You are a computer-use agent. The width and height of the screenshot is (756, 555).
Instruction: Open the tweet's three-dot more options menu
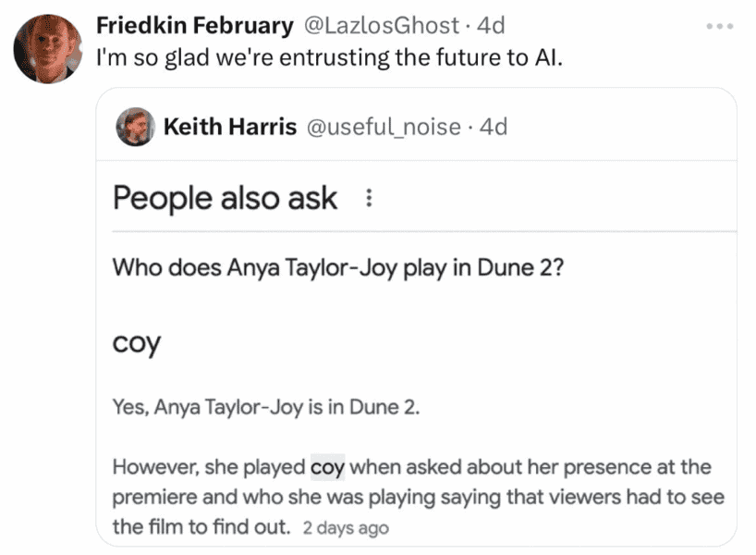(719, 26)
